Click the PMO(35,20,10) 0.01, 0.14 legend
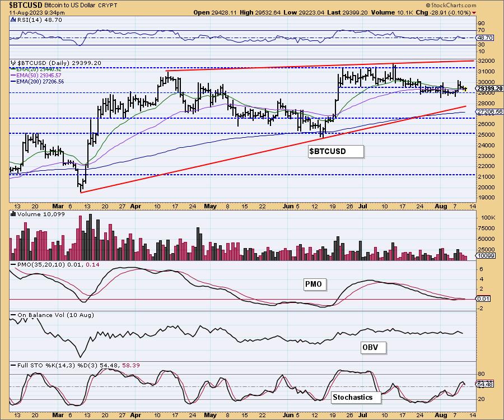Viewport: 504px width, 420px height. tap(58, 264)
